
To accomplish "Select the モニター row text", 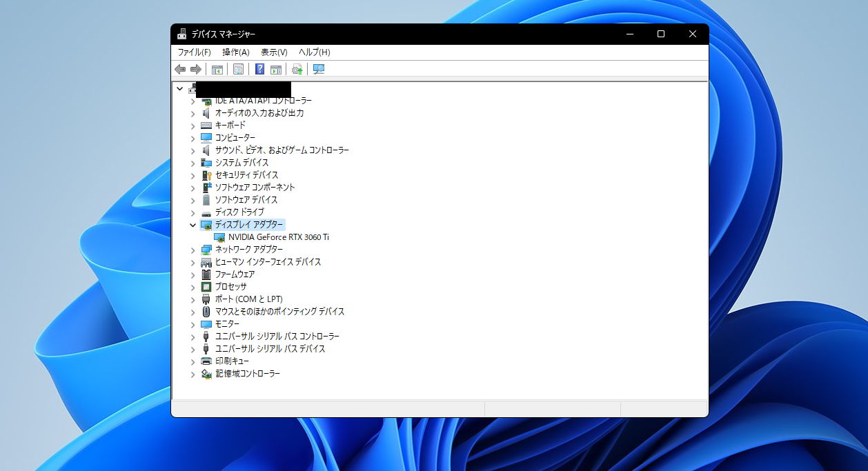I will pos(227,324).
